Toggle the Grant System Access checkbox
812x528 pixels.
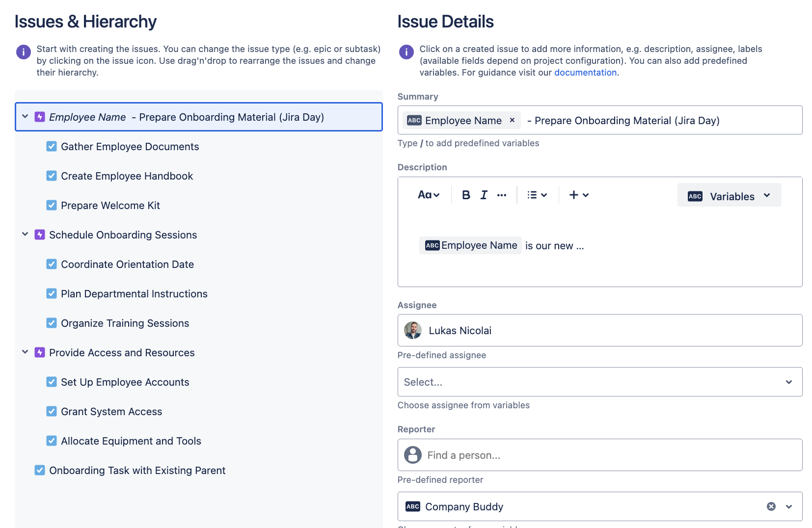tap(52, 411)
